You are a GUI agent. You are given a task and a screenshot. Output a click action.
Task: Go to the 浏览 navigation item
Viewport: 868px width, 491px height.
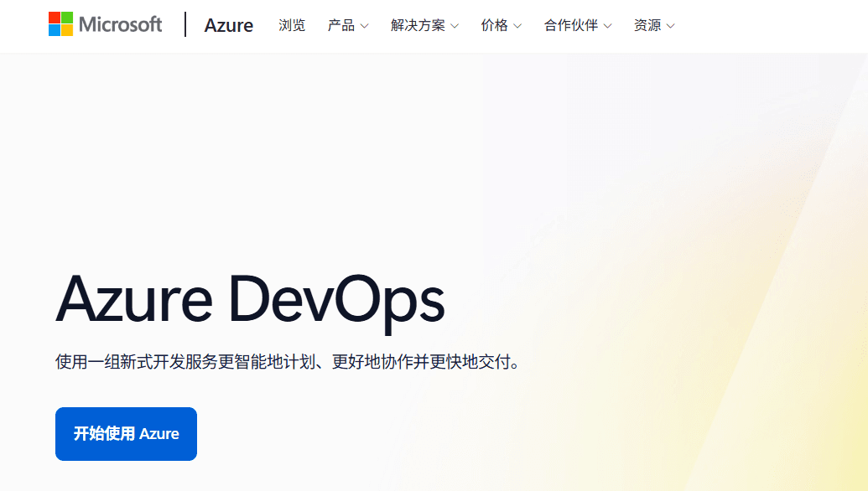pos(292,25)
